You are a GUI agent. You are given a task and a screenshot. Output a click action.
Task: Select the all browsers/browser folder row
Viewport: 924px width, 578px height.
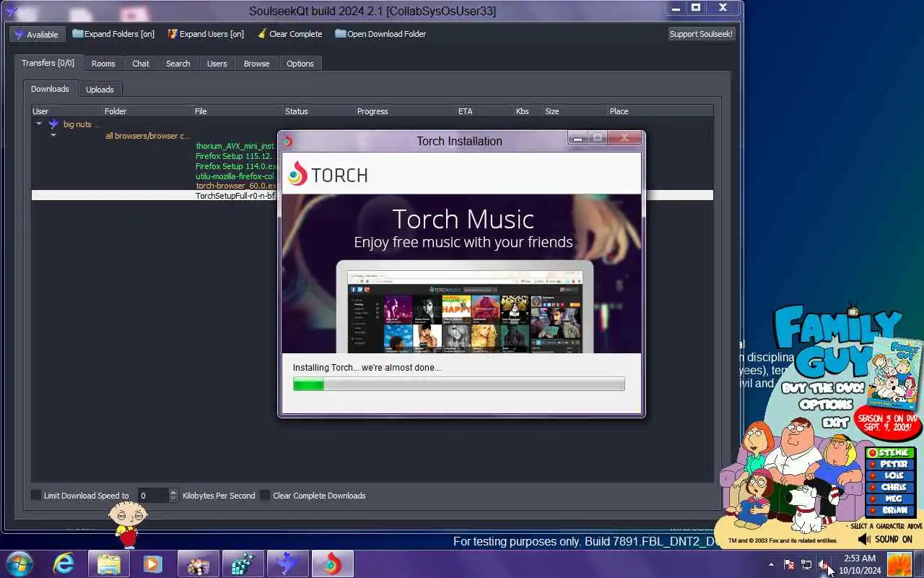tap(372, 136)
